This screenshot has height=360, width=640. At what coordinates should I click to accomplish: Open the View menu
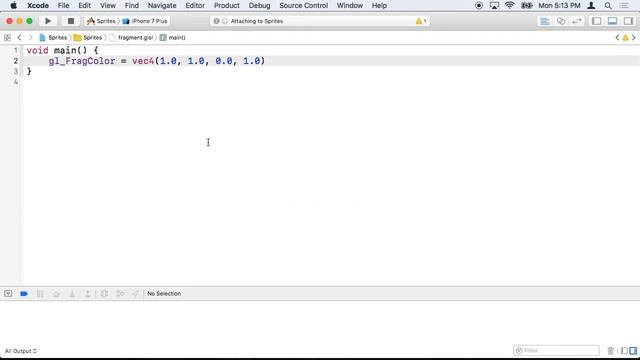tap(108, 6)
